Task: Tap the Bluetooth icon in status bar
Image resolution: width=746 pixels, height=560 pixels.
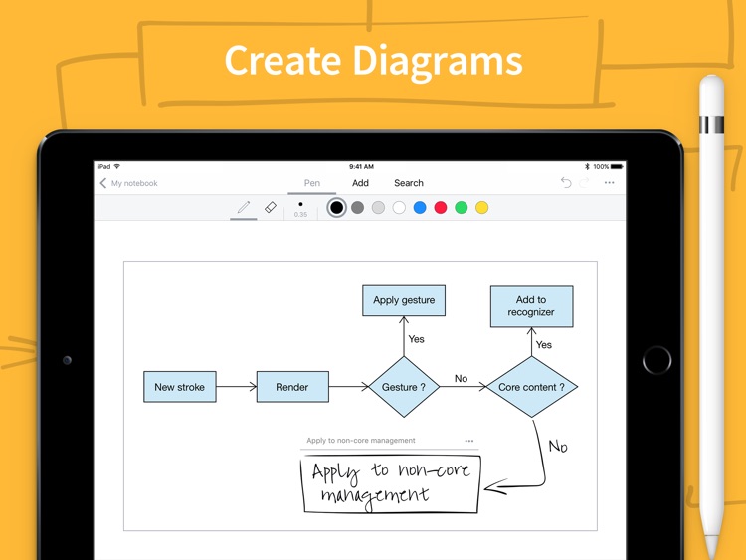Action: [x=587, y=166]
